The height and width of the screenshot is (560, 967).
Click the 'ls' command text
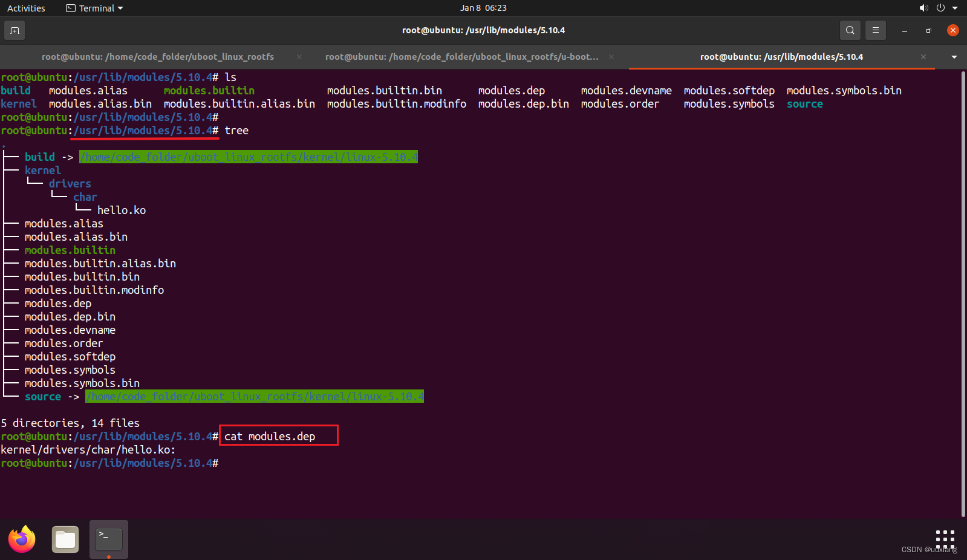click(230, 77)
